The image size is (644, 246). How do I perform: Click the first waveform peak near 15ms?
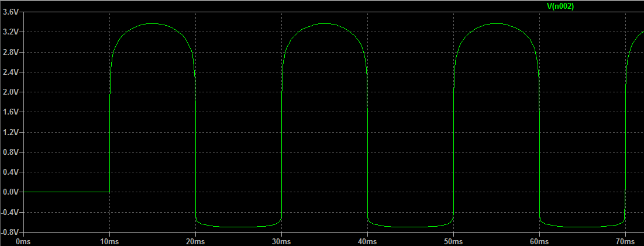tap(152, 24)
